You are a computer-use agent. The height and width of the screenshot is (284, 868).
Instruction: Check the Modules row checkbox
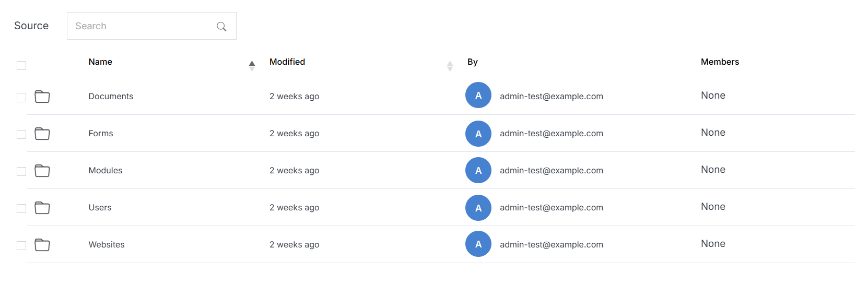point(21,171)
